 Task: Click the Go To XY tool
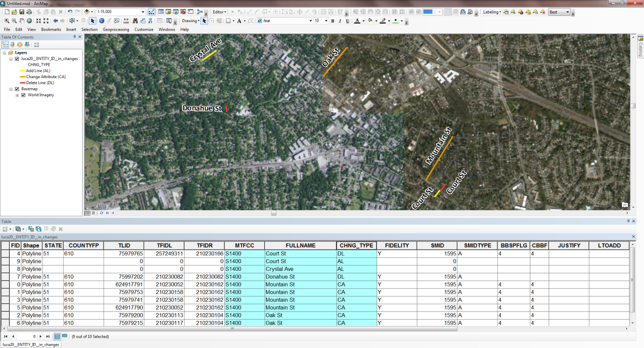[x=149, y=21]
